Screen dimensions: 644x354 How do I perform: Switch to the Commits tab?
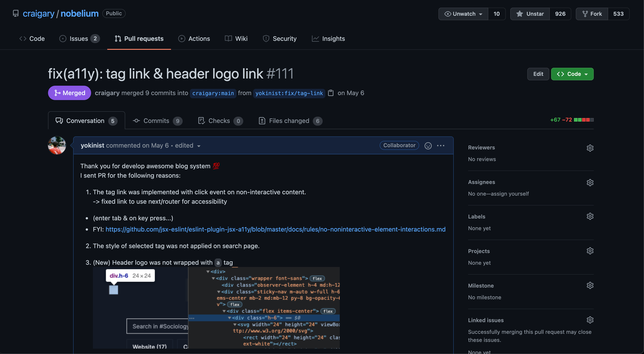click(158, 121)
